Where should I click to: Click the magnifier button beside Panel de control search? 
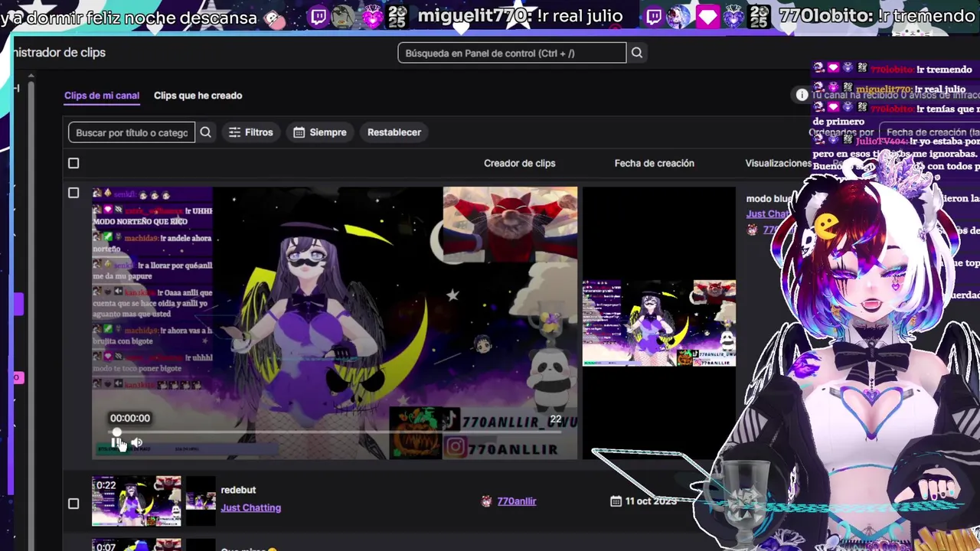point(636,53)
